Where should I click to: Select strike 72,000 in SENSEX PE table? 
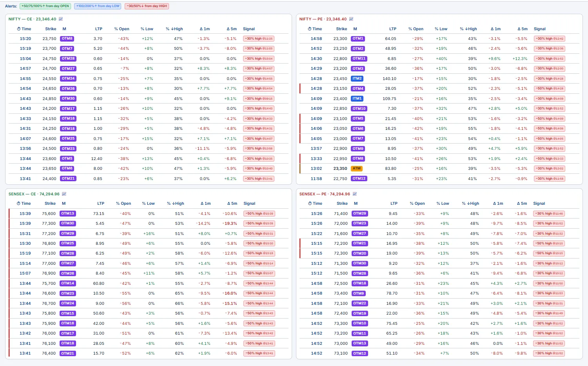tap(341, 223)
